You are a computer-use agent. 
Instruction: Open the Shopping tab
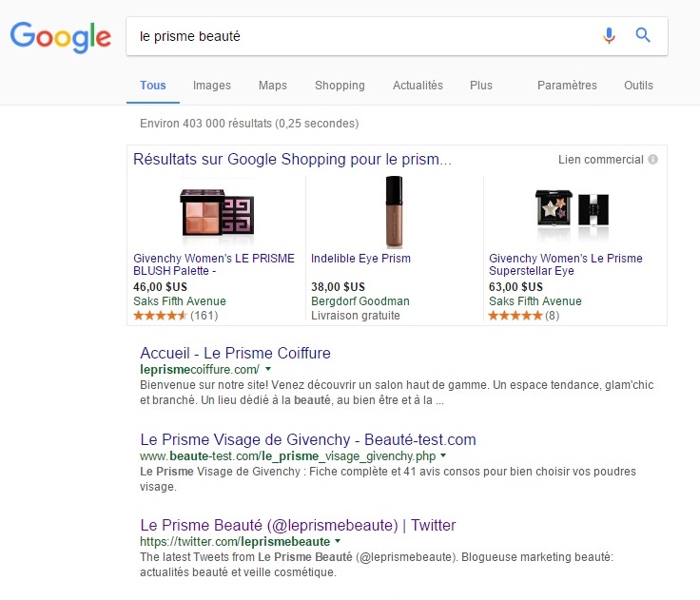(x=340, y=86)
